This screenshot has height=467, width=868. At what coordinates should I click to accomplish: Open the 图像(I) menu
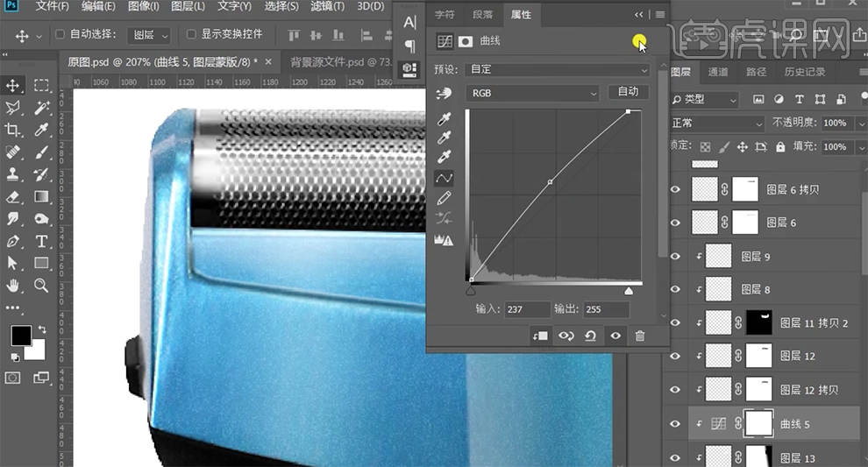(x=144, y=7)
